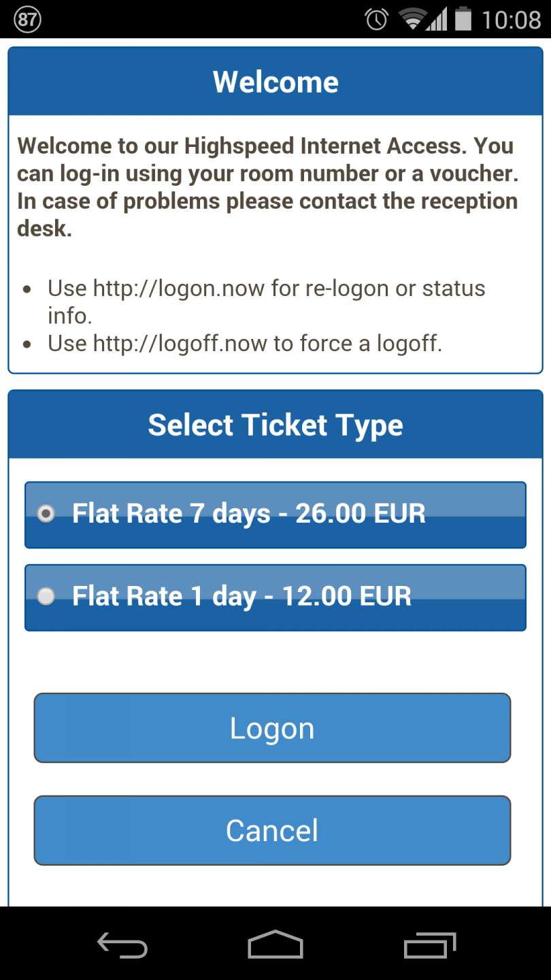The height and width of the screenshot is (980, 551).
Task: Tap the 10:08 status bar clock
Action: 512,20
